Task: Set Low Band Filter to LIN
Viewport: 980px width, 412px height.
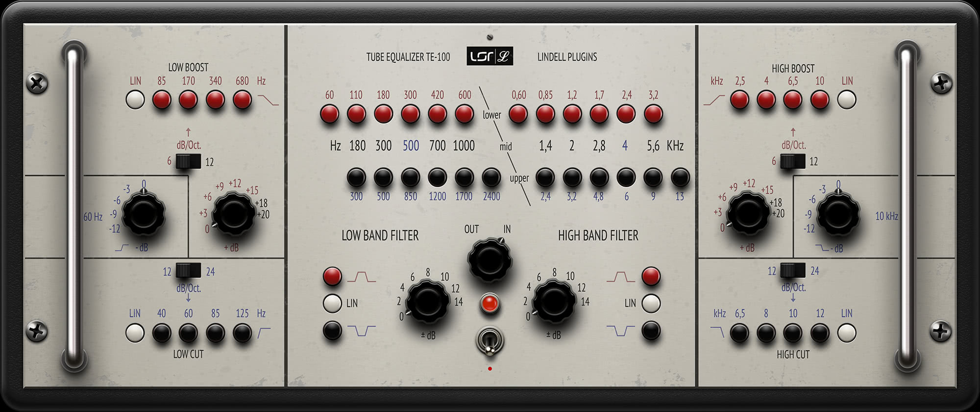Action: tap(332, 304)
